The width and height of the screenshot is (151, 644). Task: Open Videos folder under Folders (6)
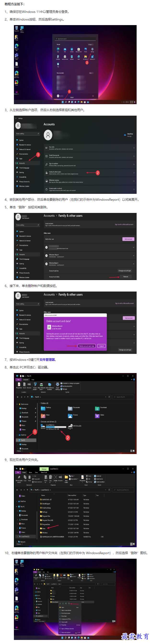click(99, 416)
